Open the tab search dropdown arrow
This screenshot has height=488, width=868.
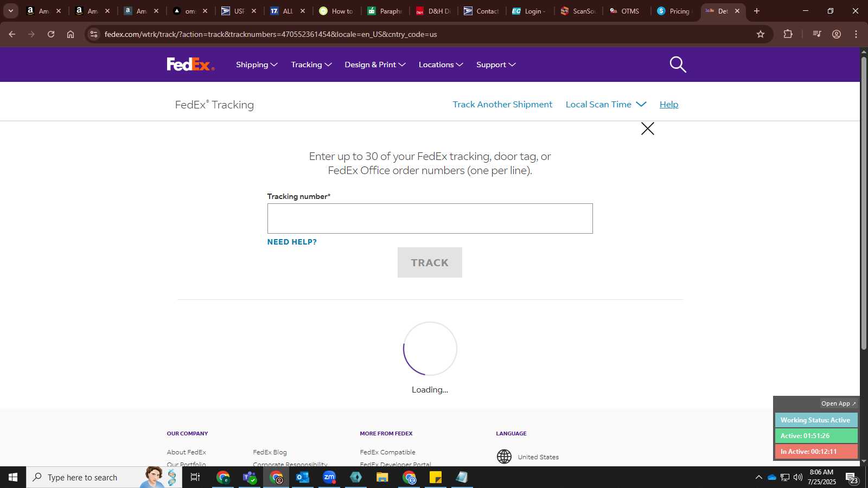[10, 11]
